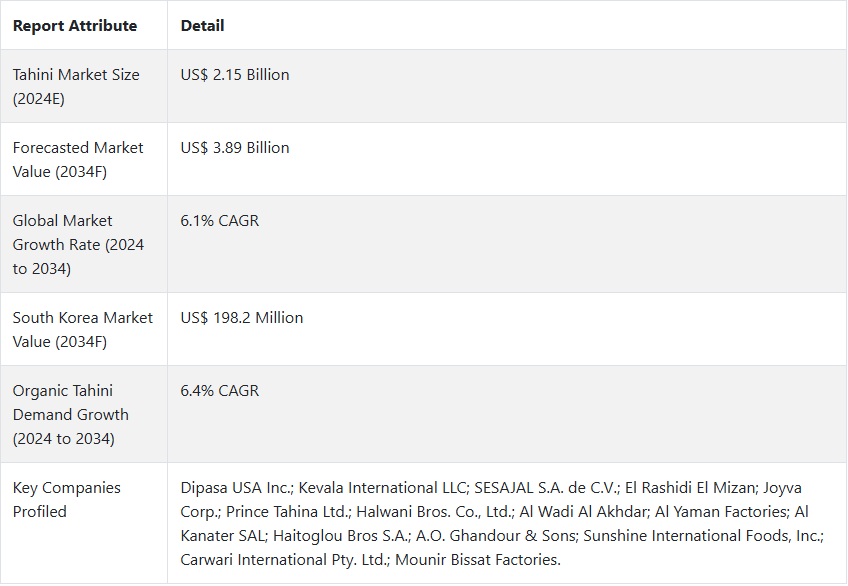Click the "Report Attribute" column header

click(75, 26)
